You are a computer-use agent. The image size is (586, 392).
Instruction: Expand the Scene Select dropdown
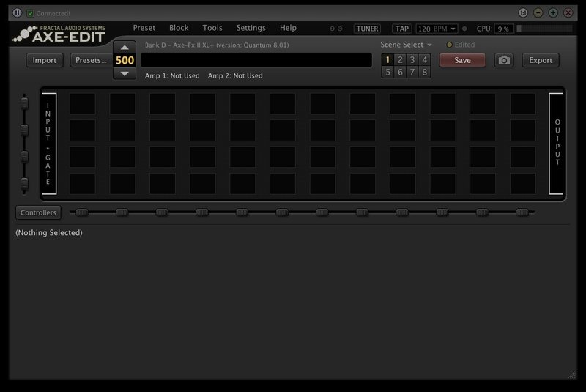[x=406, y=45]
